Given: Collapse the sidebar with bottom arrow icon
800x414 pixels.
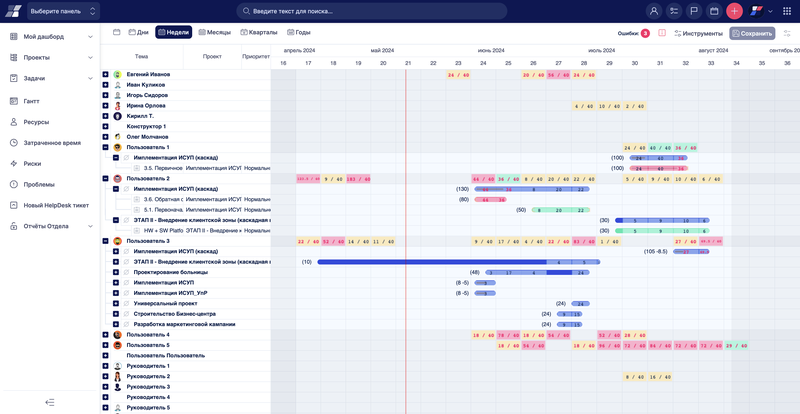Looking at the screenshot, I should [50, 402].
